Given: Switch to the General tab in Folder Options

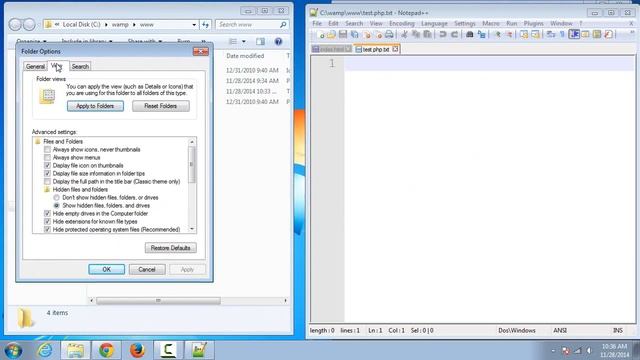Looking at the screenshot, I should point(35,66).
